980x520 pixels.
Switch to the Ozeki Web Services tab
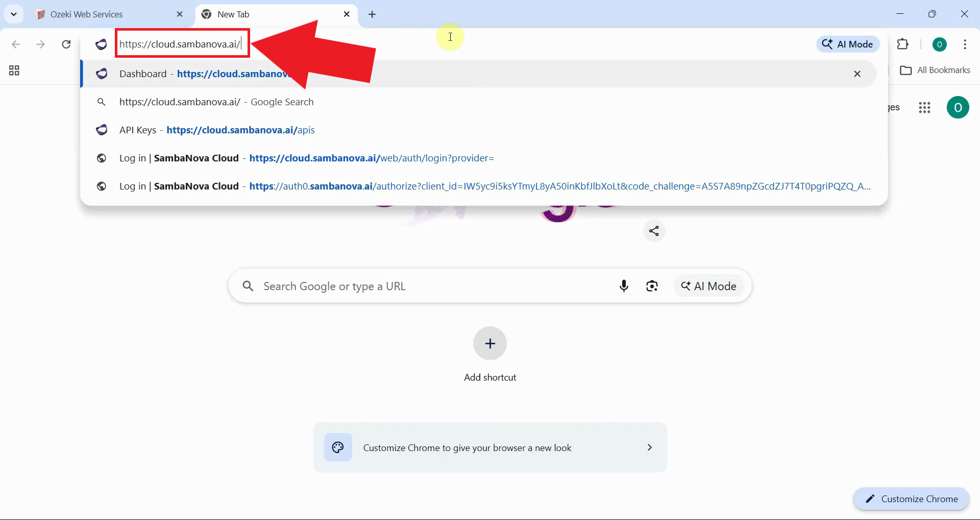[87, 14]
